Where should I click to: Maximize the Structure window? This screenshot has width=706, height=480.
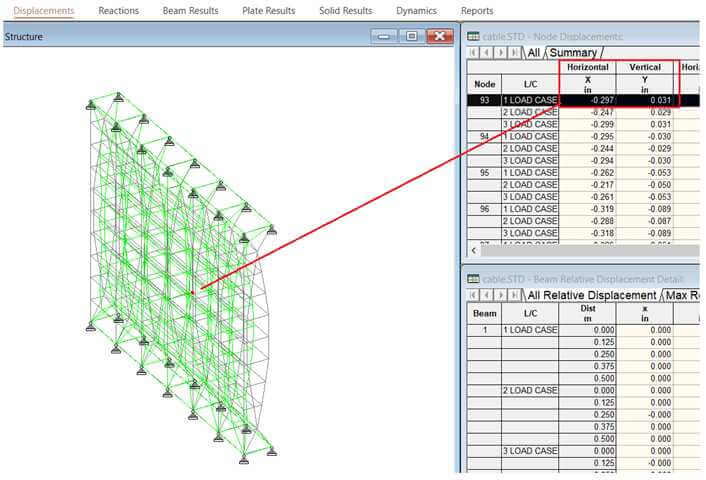(412, 36)
